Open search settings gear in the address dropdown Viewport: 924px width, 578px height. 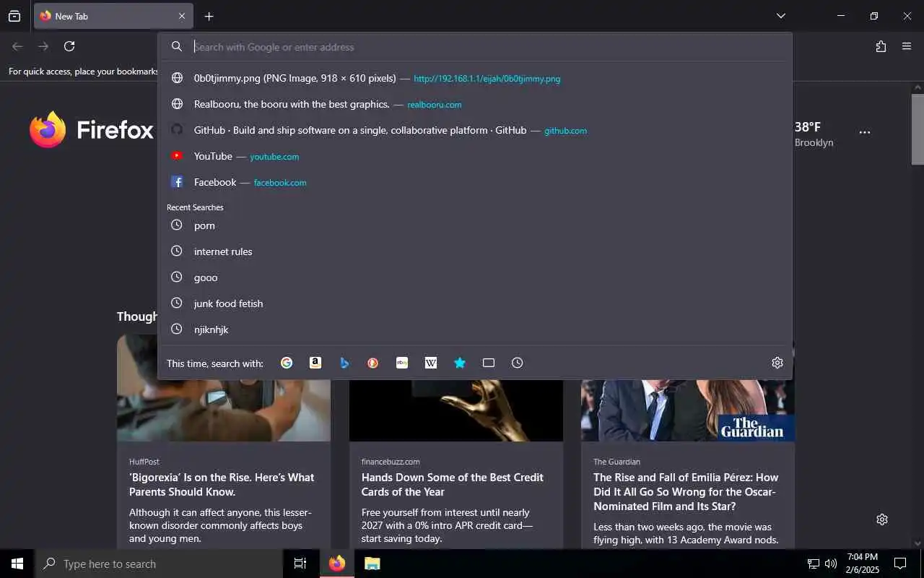coord(777,363)
